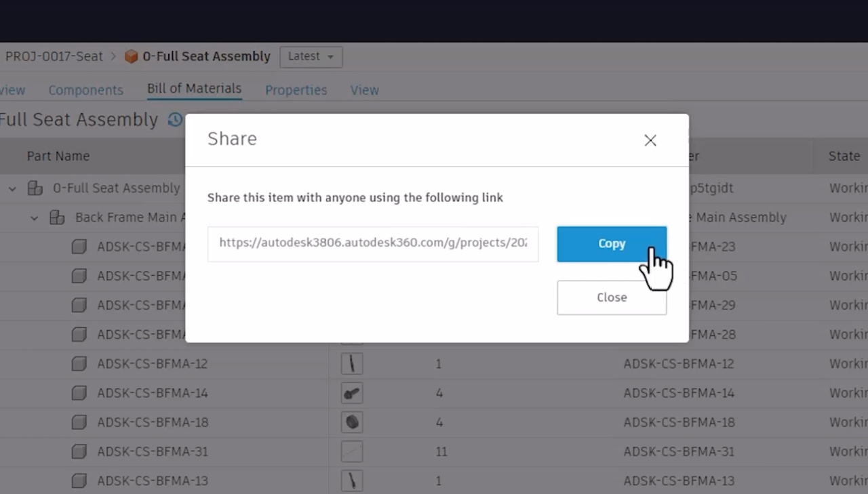
Task: Collapse the 0-Full Seat Assembly row
Action: tap(12, 189)
